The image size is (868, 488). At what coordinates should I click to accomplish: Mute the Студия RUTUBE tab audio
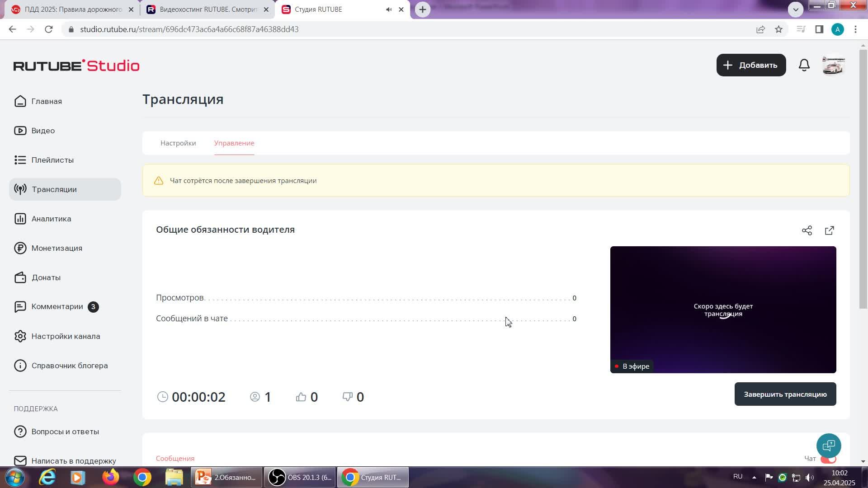click(389, 9)
